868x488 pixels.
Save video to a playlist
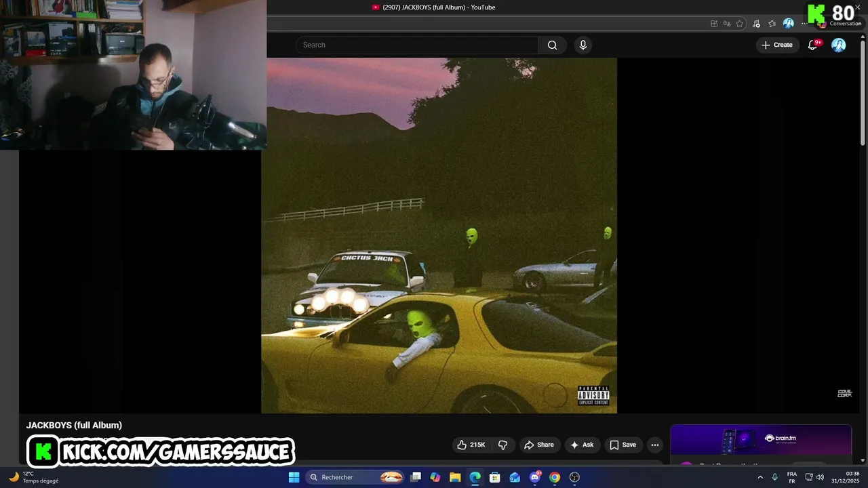tap(623, 445)
